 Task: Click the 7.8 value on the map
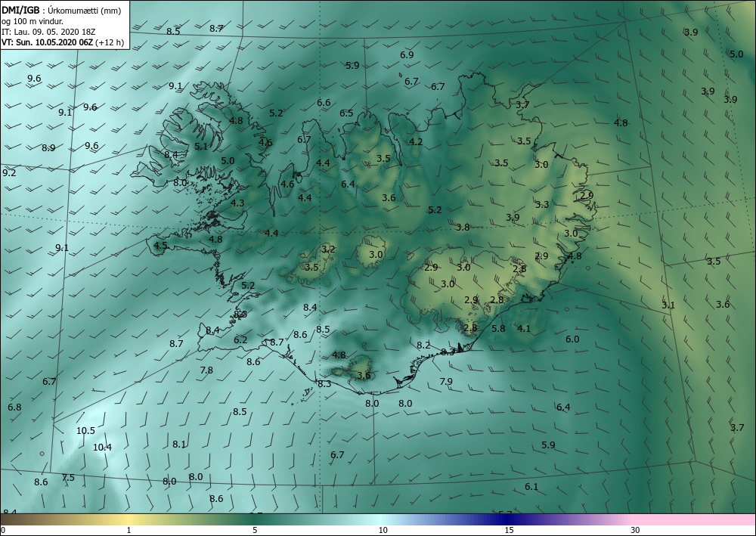tap(206, 370)
